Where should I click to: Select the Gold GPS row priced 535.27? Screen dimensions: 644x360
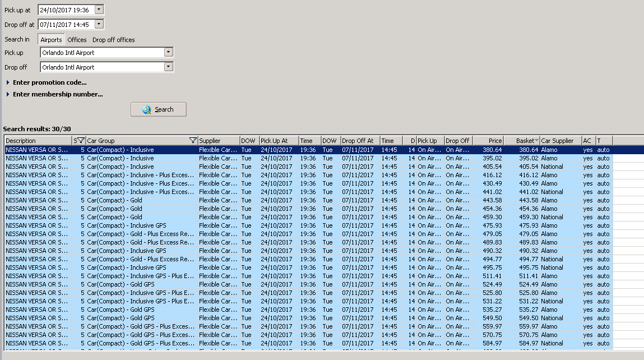click(308, 310)
